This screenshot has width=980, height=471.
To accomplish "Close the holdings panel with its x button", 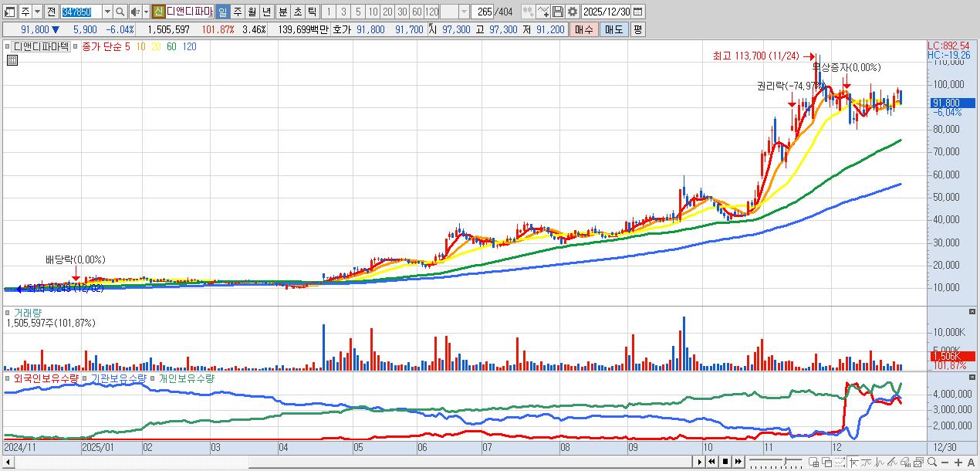I will point(972,376).
